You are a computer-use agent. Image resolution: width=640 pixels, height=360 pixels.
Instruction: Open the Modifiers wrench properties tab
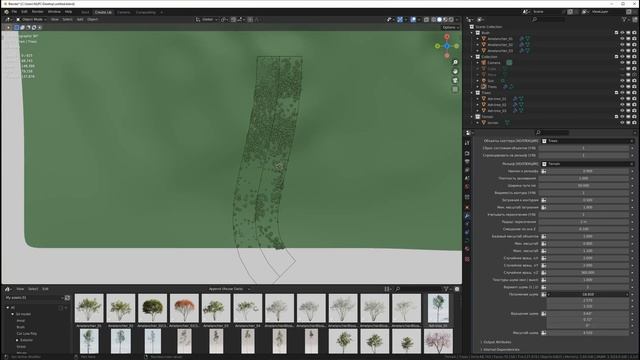click(467, 216)
